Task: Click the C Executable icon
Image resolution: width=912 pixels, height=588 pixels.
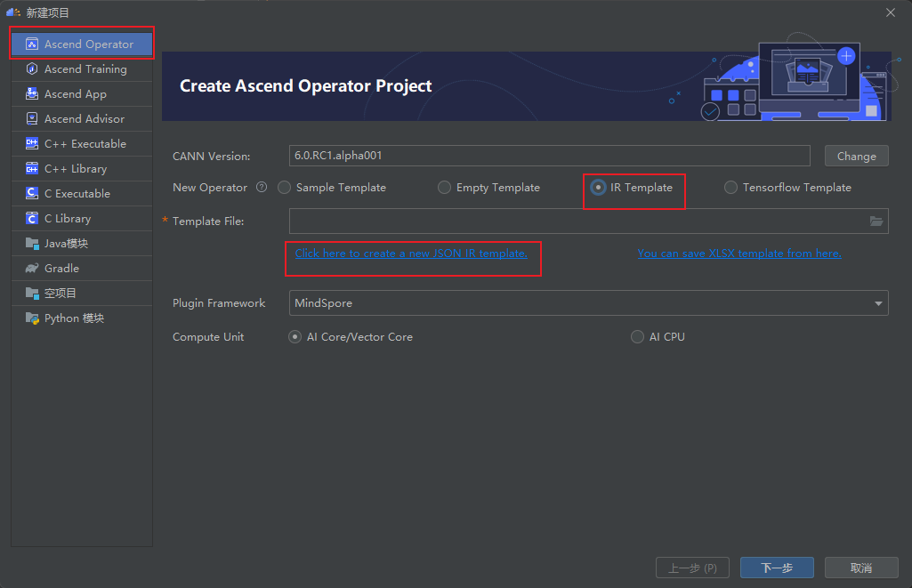Action: click(x=32, y=194)
